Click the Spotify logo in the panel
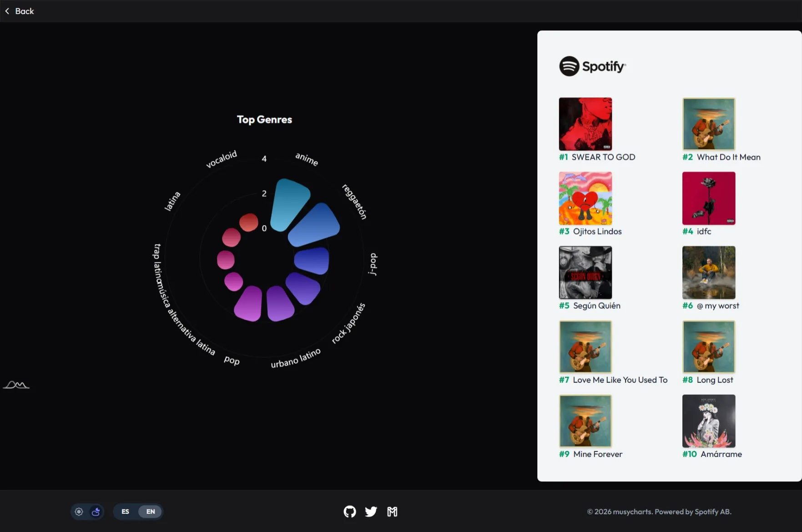802x532 pixels. click(x=592, y=66)
